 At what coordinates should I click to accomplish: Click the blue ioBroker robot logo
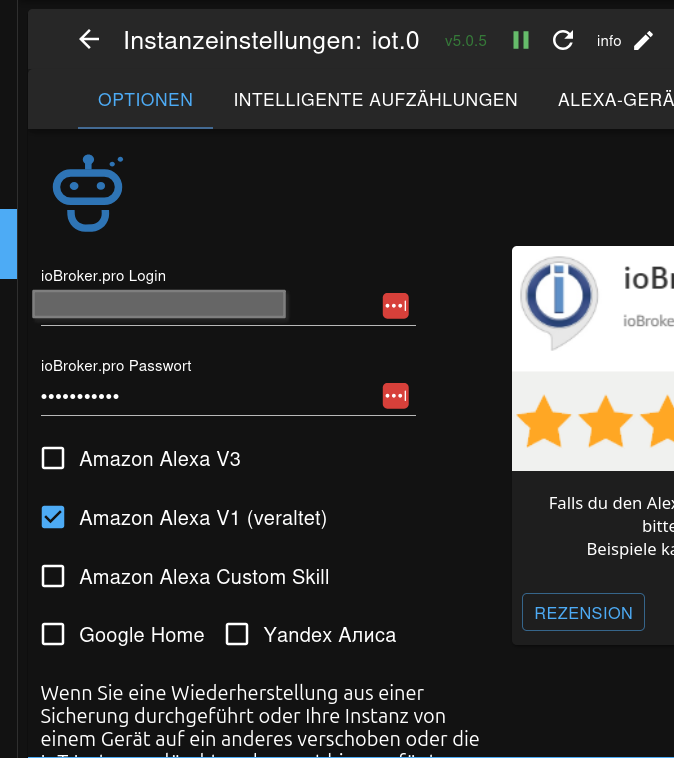click(88, 192)
